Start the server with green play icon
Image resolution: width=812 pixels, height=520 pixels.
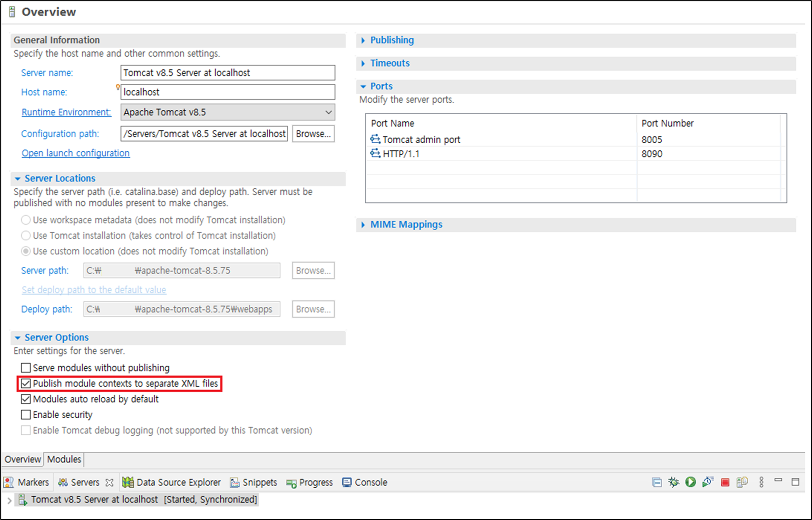tap(691, 482)
